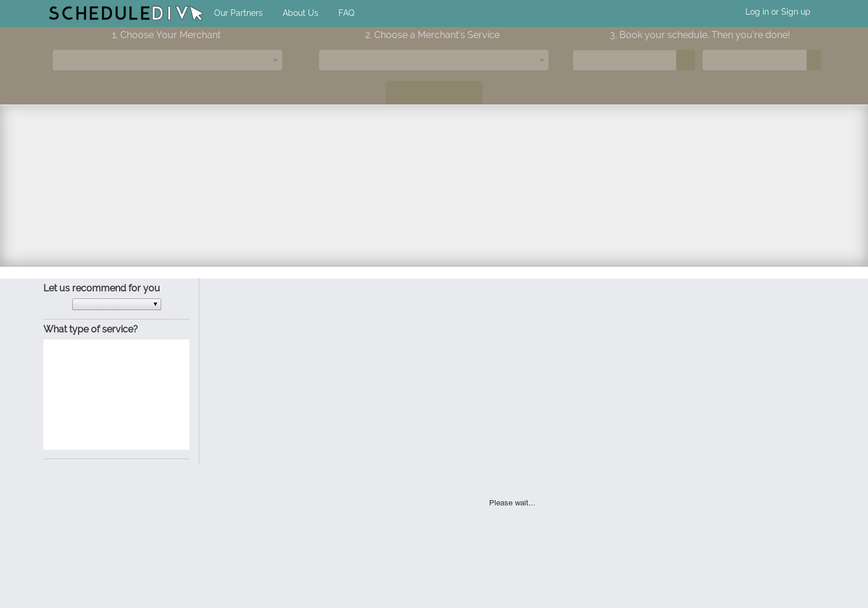Open the FAQ page
The width and height of the screenshot is (868, 608).
346,13
